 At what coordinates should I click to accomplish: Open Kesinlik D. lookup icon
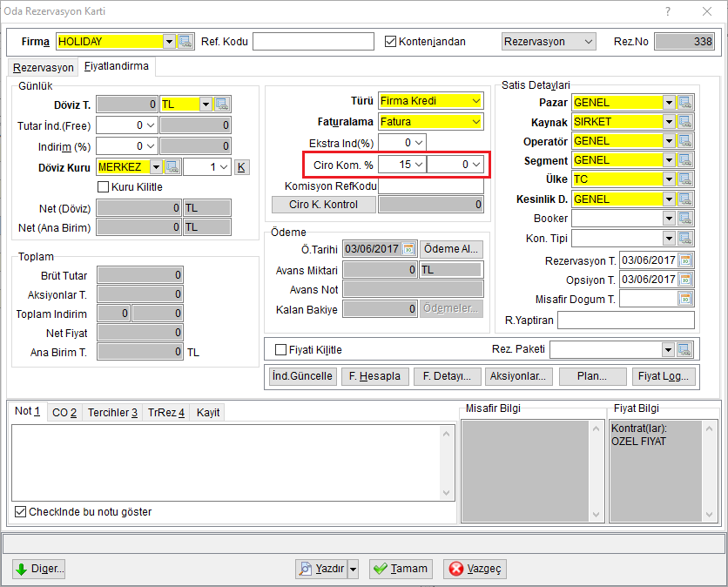tap(685, 199)
